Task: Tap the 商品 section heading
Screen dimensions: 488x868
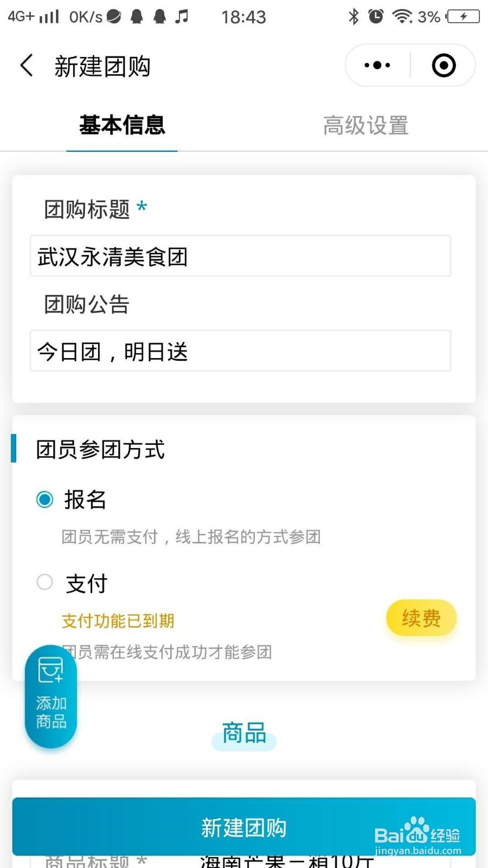Action: click(244, 733)
